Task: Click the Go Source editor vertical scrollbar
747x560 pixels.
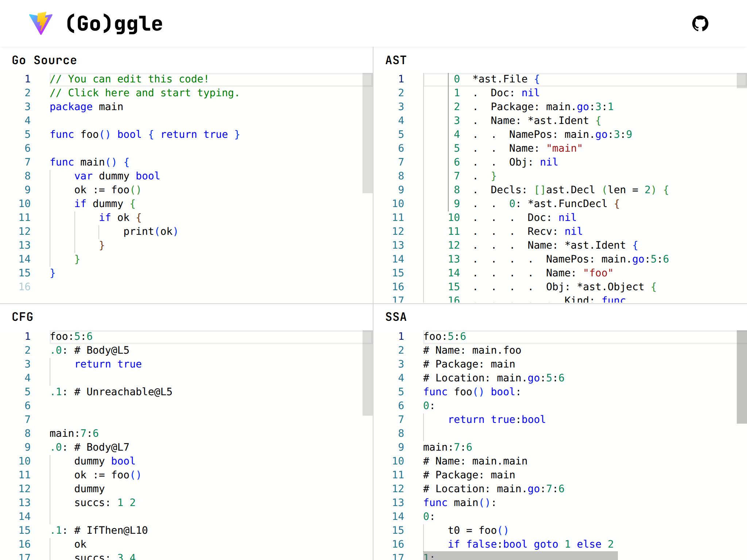Action: tap(367, 133)
